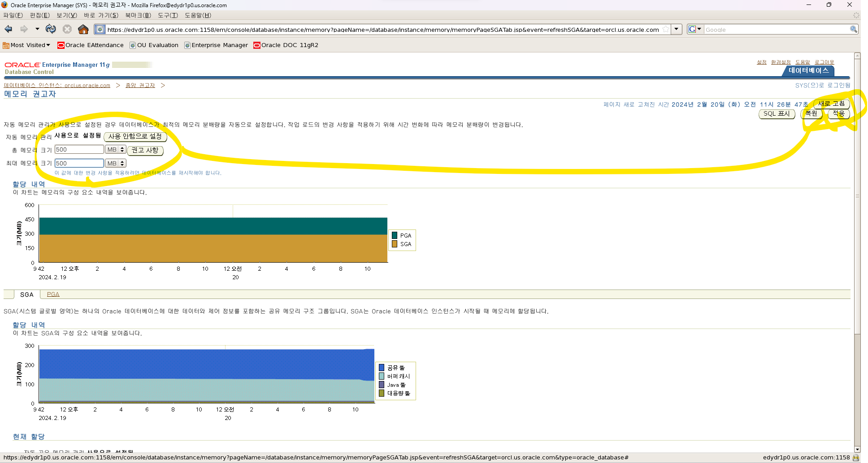
Task: Click the 사용 안함으로 설정 button
Action: click(135, 136)
